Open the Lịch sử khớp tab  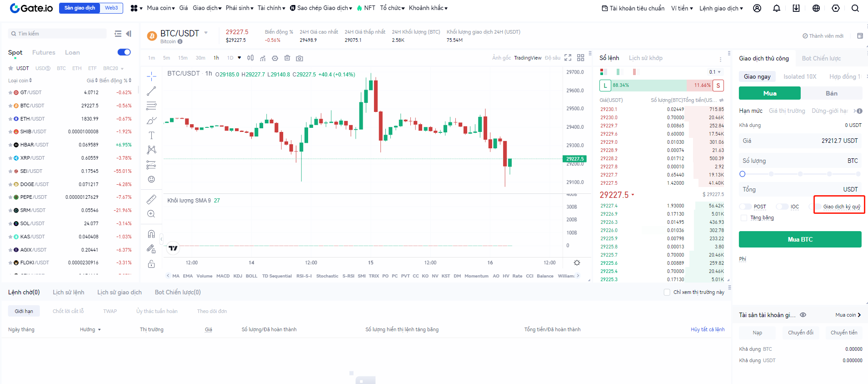pyautogui.click(x=645, y=58)
